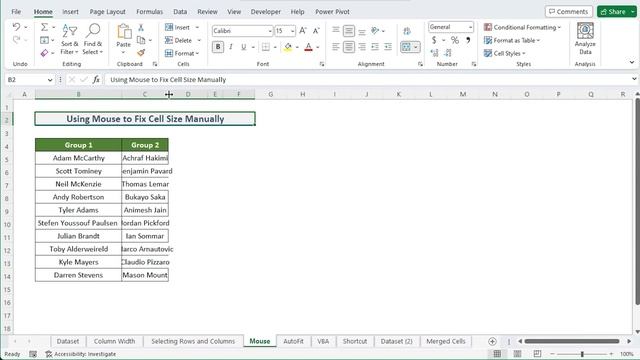Click the Fill Color yellow bucket
This screenshot has height=360, width=640.
pos(288,47)
